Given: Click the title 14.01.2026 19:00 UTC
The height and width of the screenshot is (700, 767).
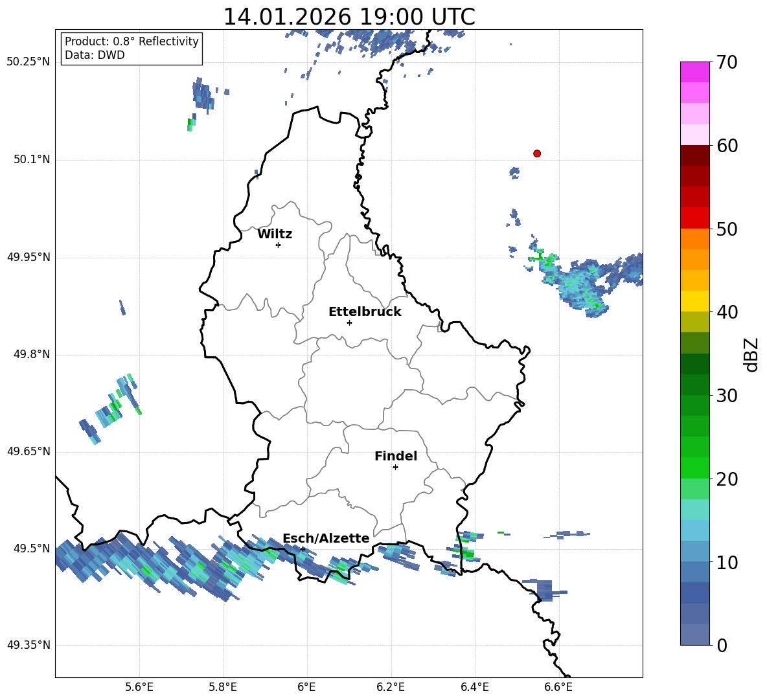Looking at the screenshot, I should (349, 17).
